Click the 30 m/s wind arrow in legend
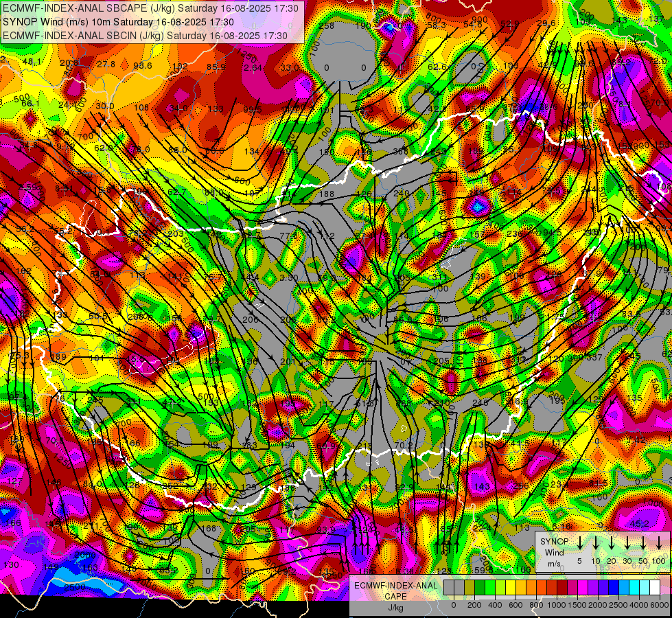Screen dimensions: 672x618 (x=627, y=543)
